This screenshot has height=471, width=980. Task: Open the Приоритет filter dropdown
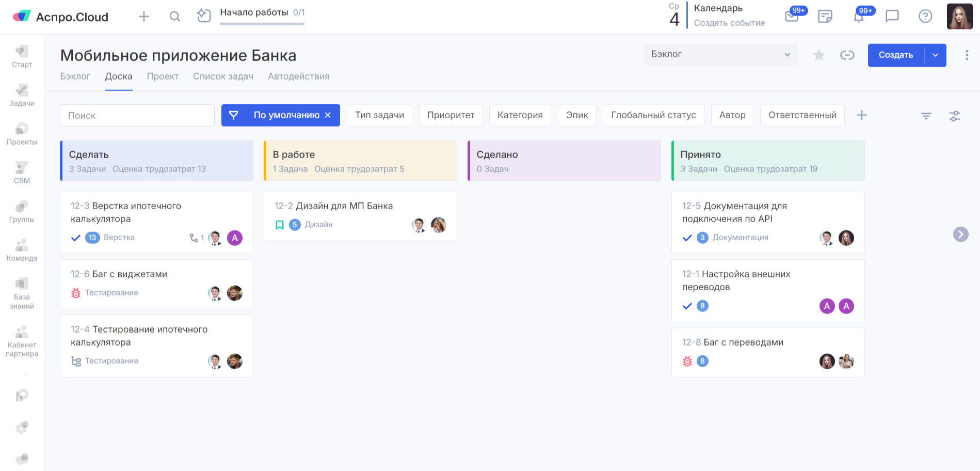(451, 115)
